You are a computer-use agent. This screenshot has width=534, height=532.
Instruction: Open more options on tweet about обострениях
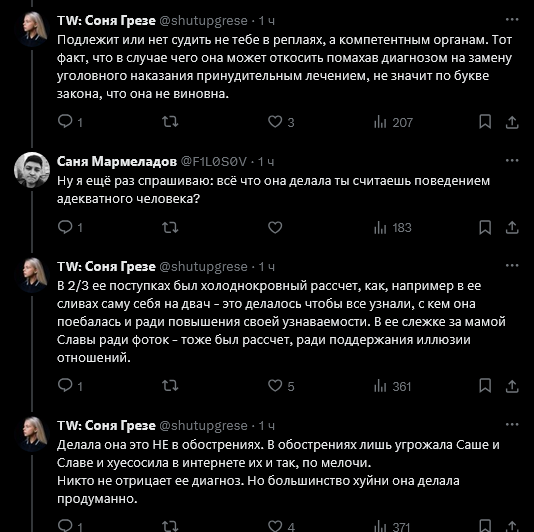pyautogui.click(x=512, y=425)
